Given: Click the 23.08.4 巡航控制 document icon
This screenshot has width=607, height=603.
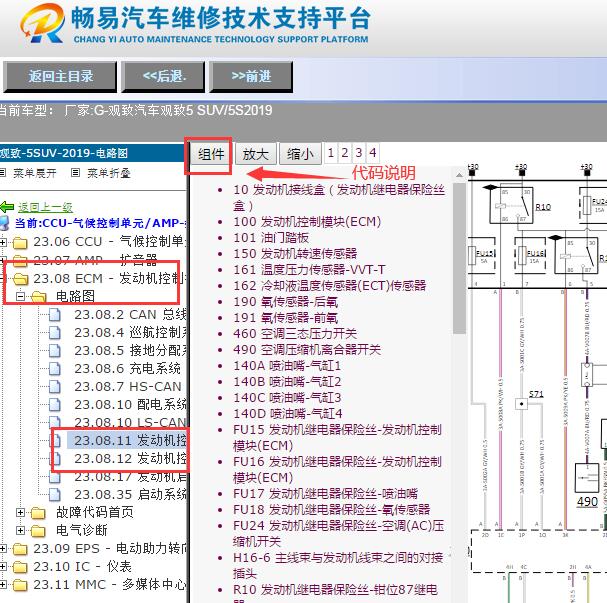Looking at the screenshot, I should [55, 332].
